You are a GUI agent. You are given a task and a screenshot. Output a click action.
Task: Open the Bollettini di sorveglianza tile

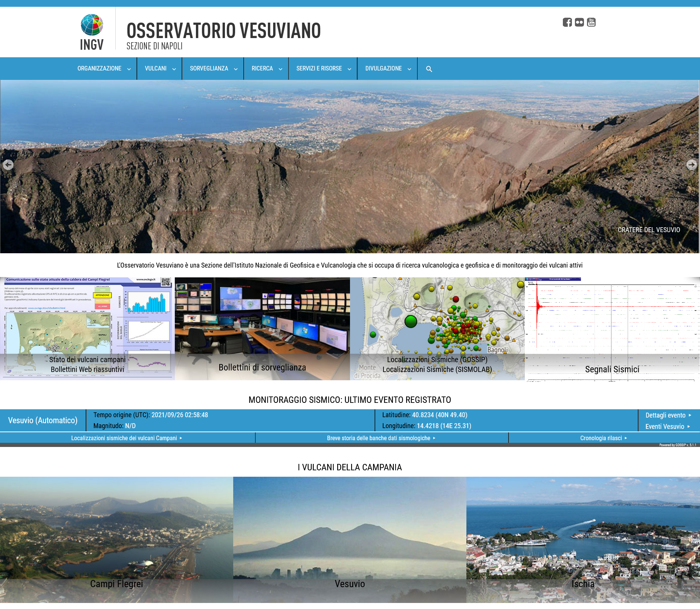[x=262, y=329]
